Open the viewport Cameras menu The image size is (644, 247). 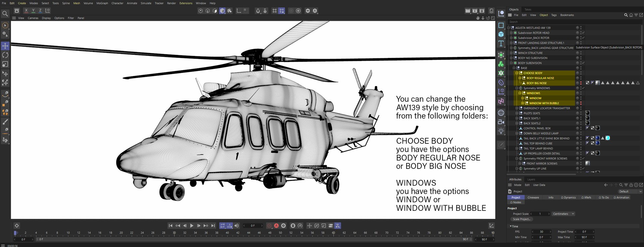[33, 18]
